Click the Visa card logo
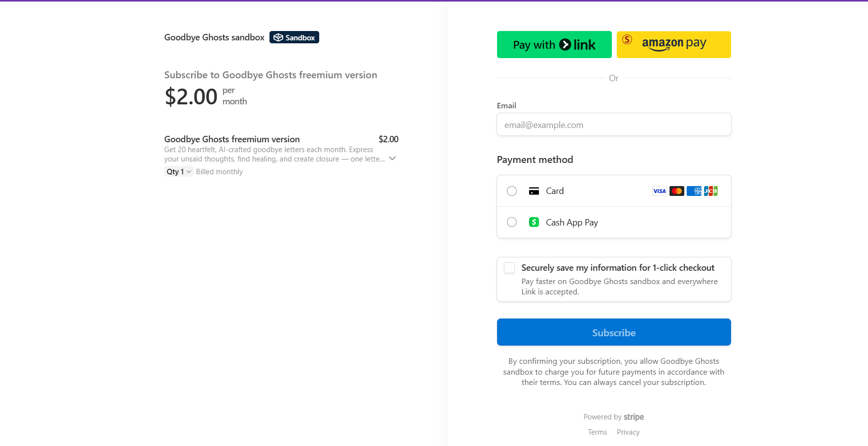Image resolution: width=868 pixels, height=446 pixels. pyautogui.click(x=659, y=191)
